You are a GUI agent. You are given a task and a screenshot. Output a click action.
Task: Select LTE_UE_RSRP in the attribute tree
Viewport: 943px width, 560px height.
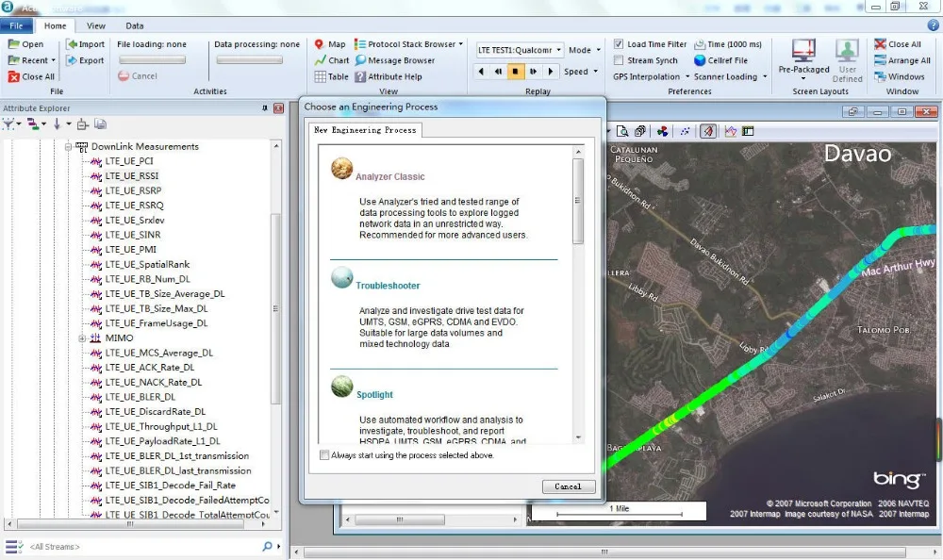tap(133, 190)
